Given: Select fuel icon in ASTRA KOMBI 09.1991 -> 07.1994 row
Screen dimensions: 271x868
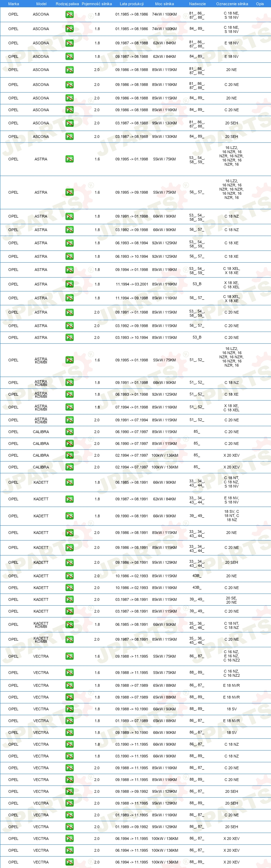Looking at the screenshot, I should click(70, 420).
